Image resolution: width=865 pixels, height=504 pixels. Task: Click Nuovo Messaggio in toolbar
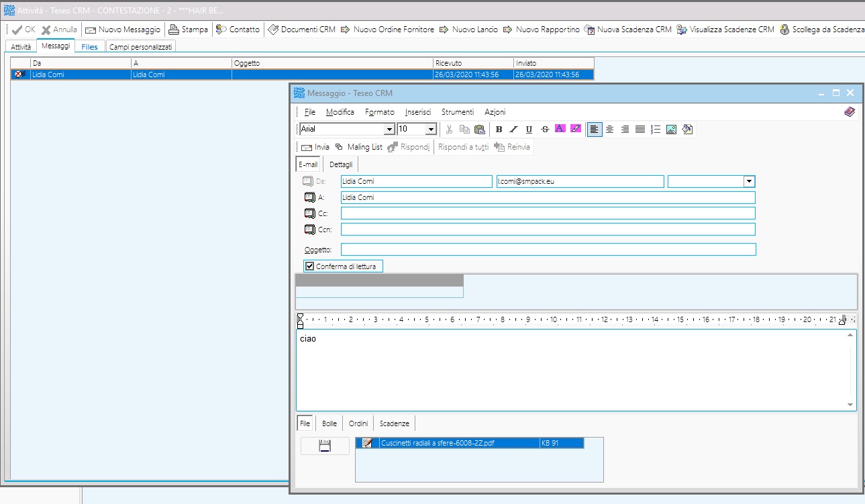tap(123, 30)
